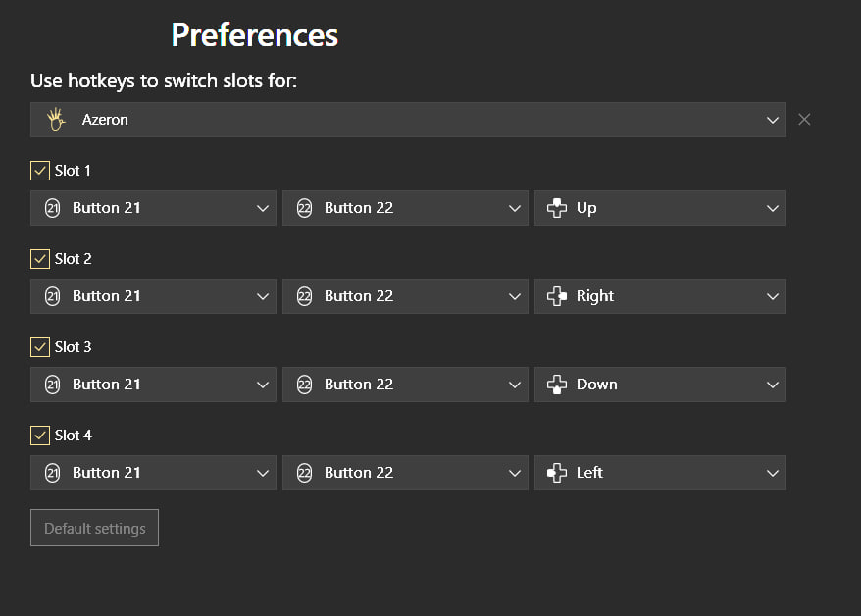
Task: Click the D-pad Right icon in Slot 2
Action: pos(557,296)
